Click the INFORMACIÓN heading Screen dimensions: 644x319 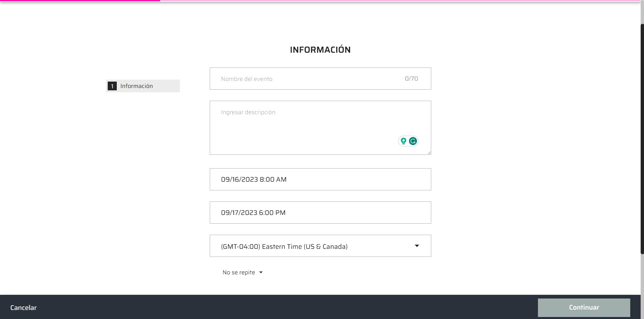pos(320,50)
